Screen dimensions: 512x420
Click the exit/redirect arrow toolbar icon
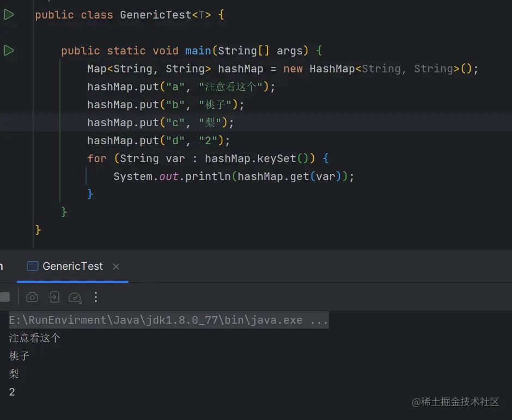[x=54, y=297]
